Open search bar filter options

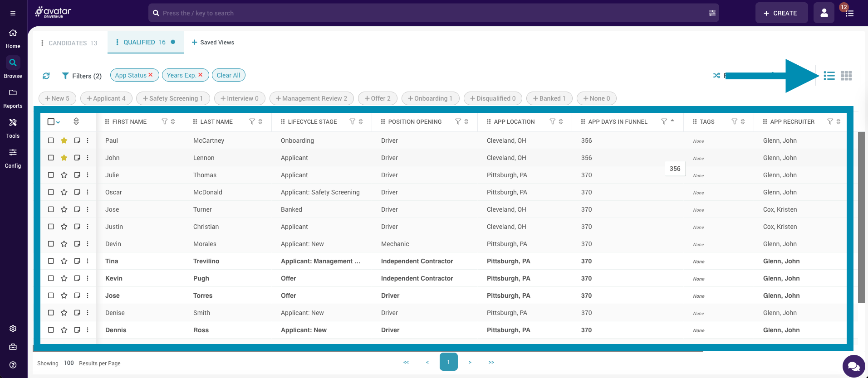point(712,13)
